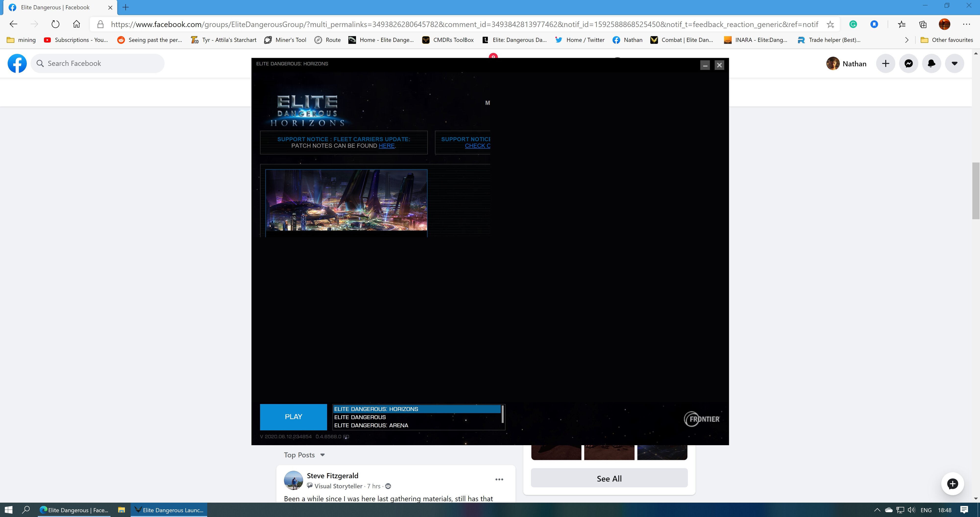
Task: Open Home / Twitter bookmark
Action: click(x=580, y=40)
